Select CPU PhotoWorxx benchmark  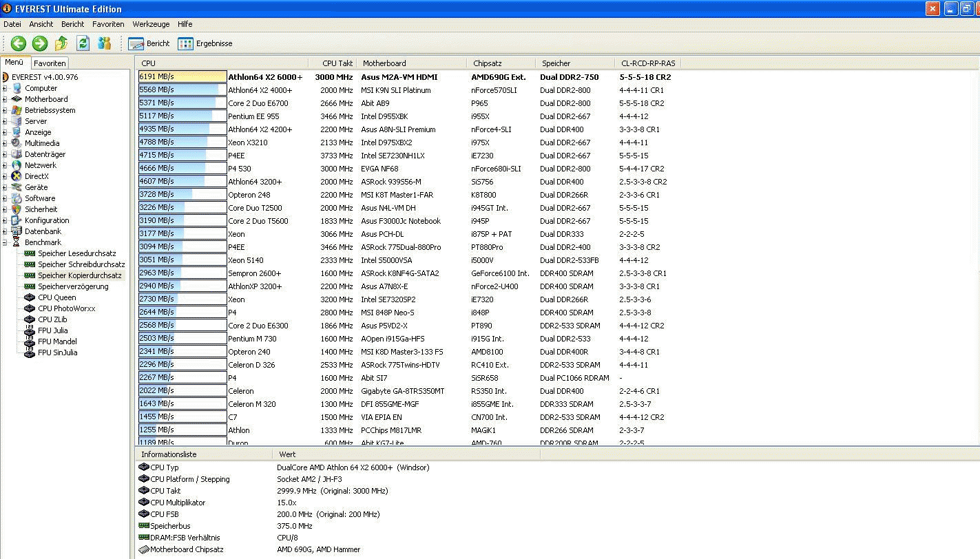(67, 308)
